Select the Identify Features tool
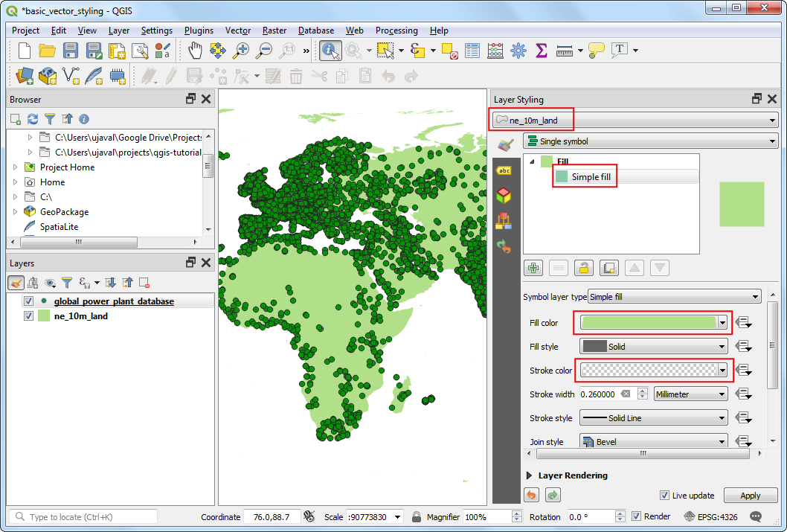Screen dimensions: 787x532 [x=328, y=50]
